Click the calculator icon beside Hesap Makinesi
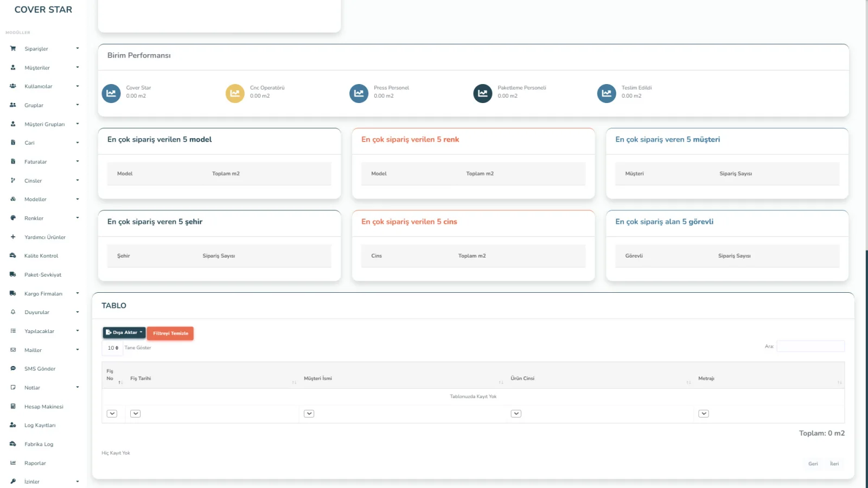 (x=13, y=407)
